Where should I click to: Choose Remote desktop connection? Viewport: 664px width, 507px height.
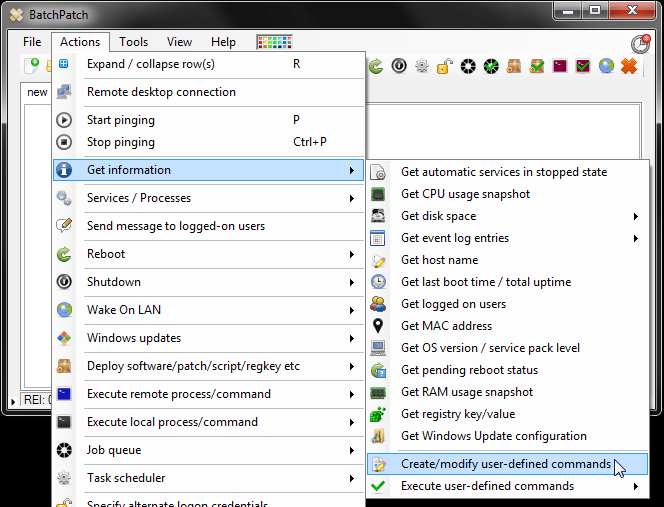(208, 92)
